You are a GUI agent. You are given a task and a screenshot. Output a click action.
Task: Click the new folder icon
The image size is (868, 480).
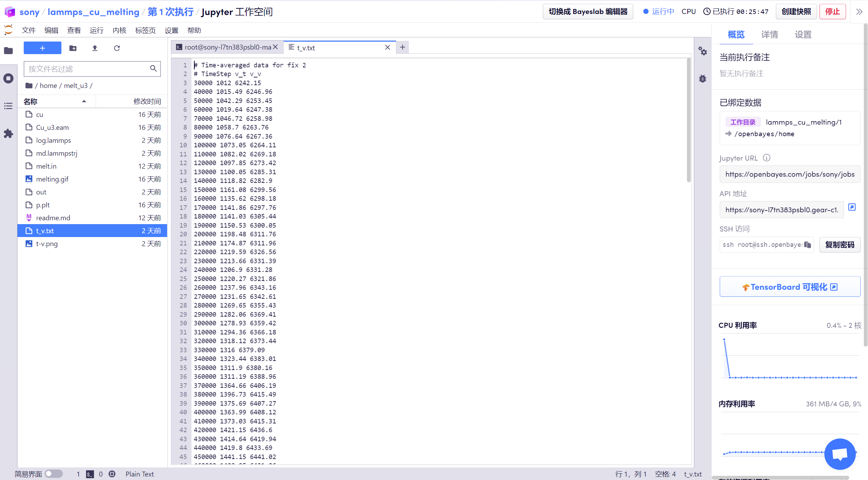73,48
